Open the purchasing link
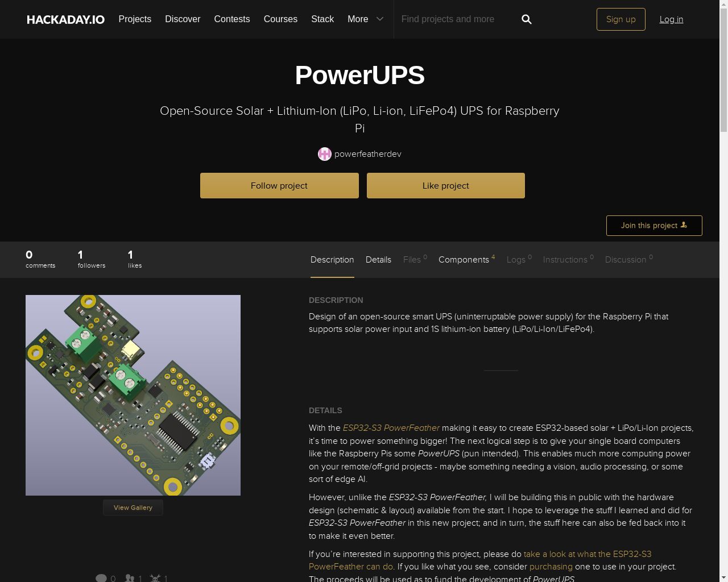This screenshot has height=582, width=728. [x=551, y=567]
